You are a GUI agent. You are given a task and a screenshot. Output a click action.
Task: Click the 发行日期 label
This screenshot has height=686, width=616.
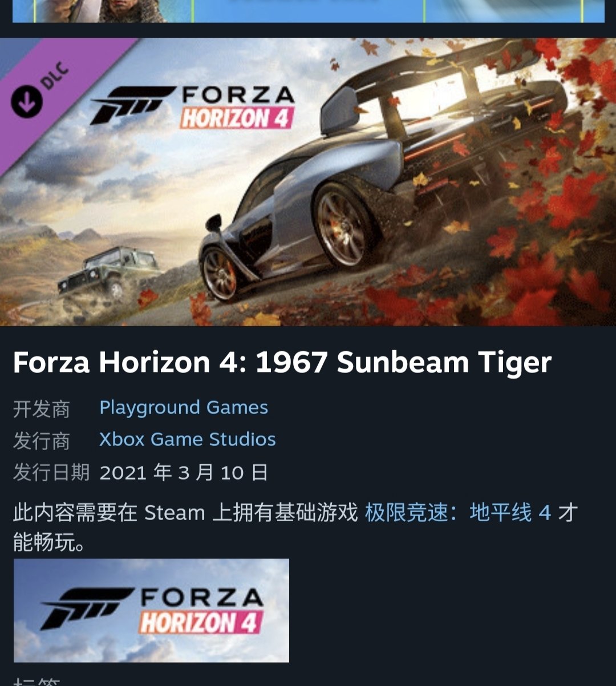[51, 473]
